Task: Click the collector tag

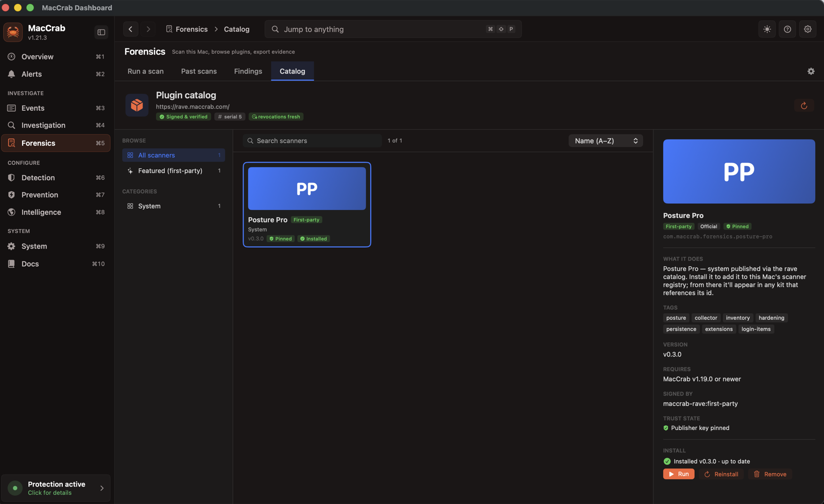Action: pyautogui.click(x=706, y=318)
